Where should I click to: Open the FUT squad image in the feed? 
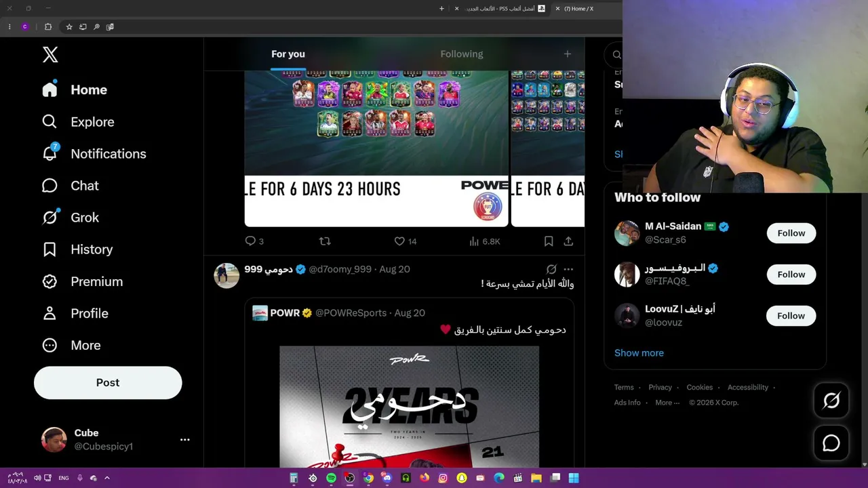[x=376, y=148]
